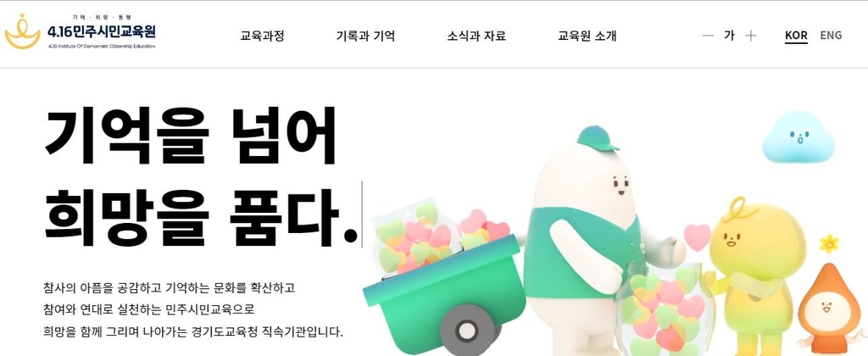
Task: Click the 4.16 민주시민교육원 logo
Action: pyautogui.click(x=81, y=32)
